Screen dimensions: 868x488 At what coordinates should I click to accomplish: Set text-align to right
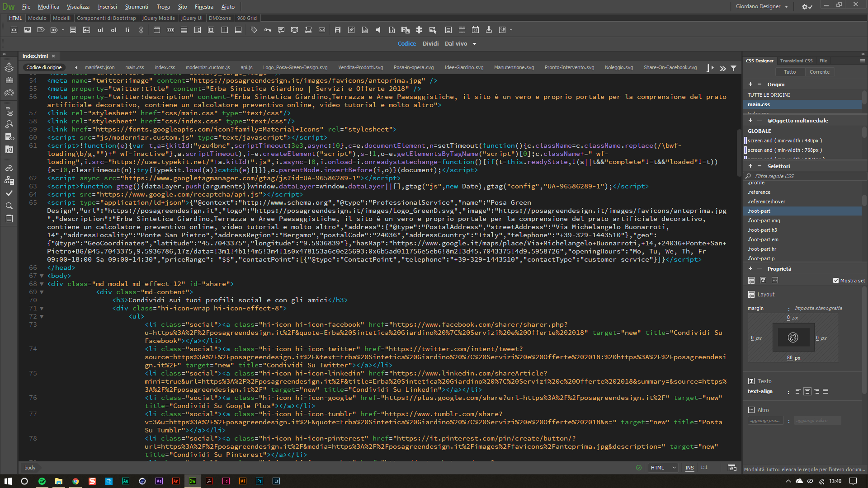coord(816,392)
